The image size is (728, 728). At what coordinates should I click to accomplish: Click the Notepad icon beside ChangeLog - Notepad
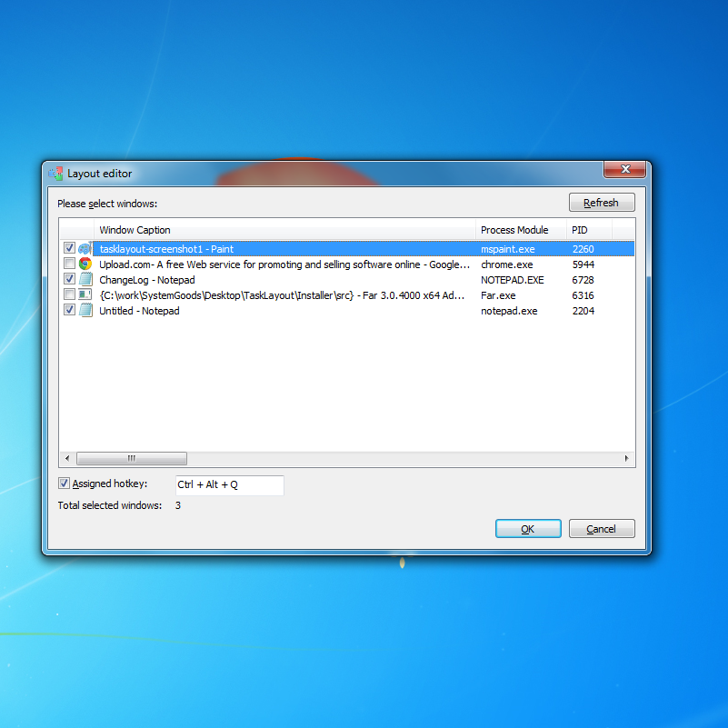85,280
